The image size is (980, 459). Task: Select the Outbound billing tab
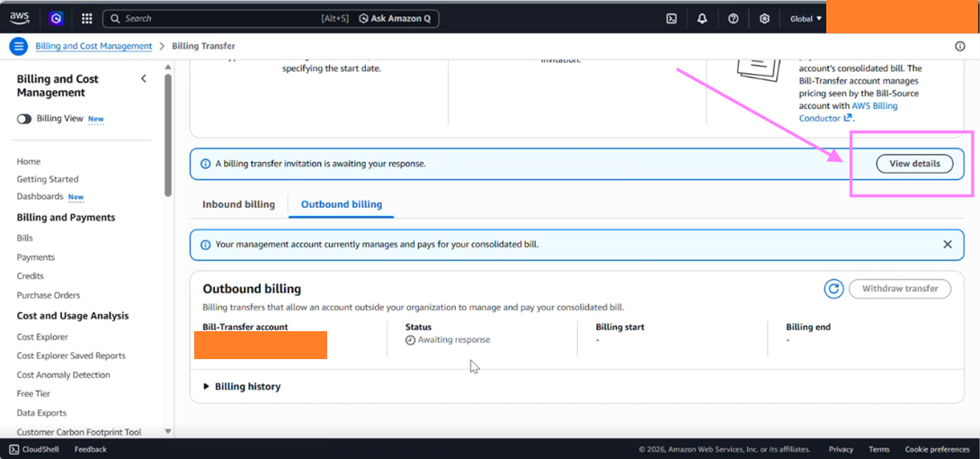[x=342, y=204]
